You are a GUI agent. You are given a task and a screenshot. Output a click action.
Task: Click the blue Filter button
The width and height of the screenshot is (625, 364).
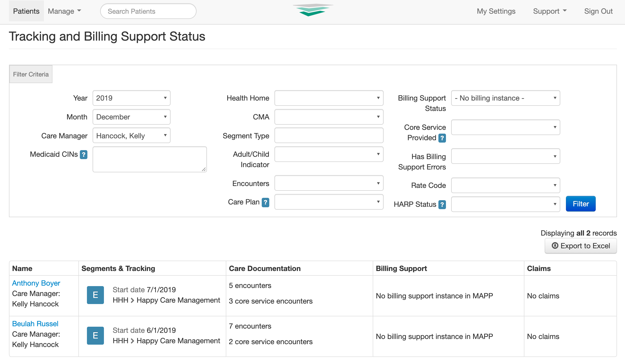[581, 204]
